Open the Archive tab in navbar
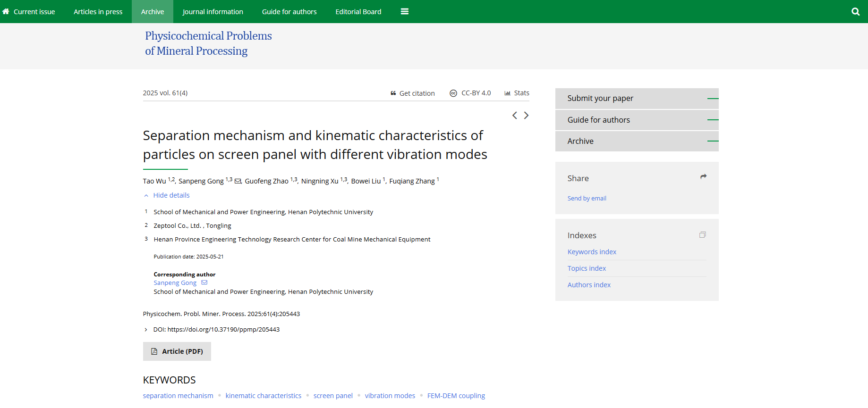Screen dimensions: 868x408 (153, 12)
